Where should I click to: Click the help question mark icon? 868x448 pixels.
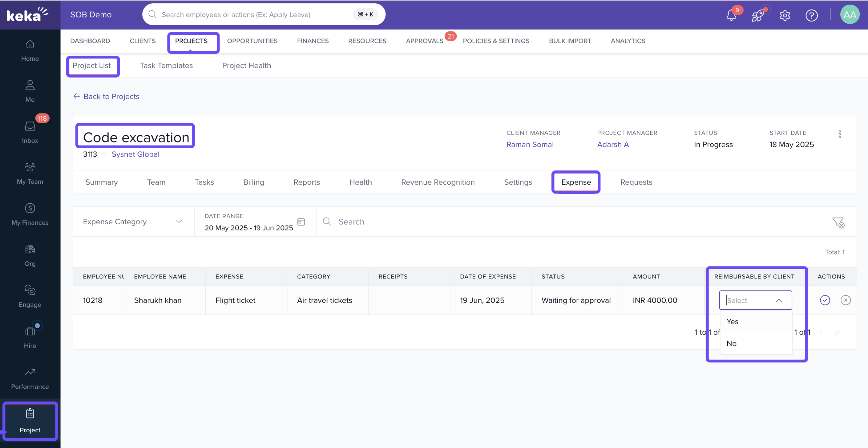click(x=811, y=15)
